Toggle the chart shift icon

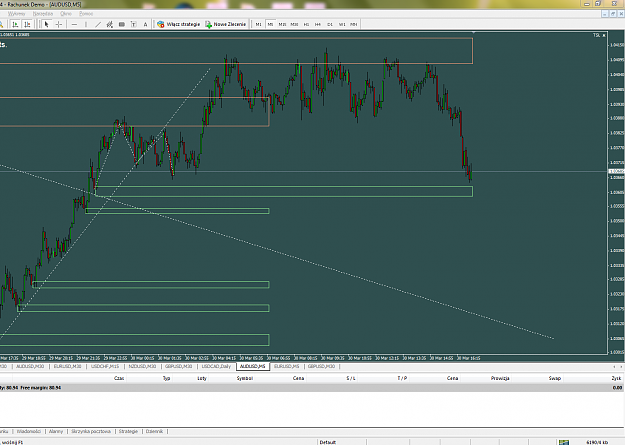click(x=27, y=24)
